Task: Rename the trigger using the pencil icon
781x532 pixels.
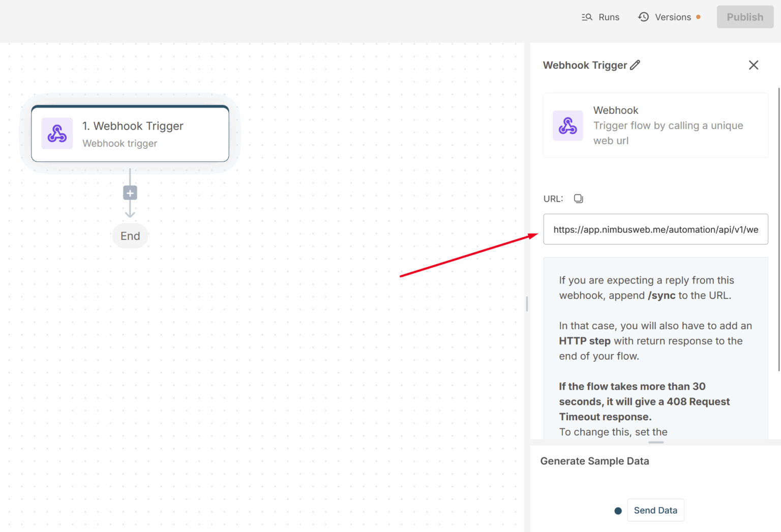Action: pos(635,65)
